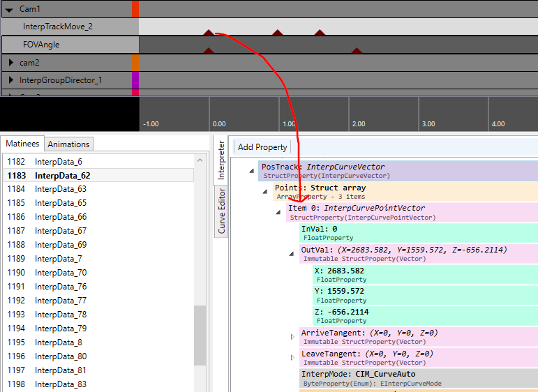This screenshot has height=392, width=538.
Task: Select InterpData_70 in the list
Action: coord(99,273)
